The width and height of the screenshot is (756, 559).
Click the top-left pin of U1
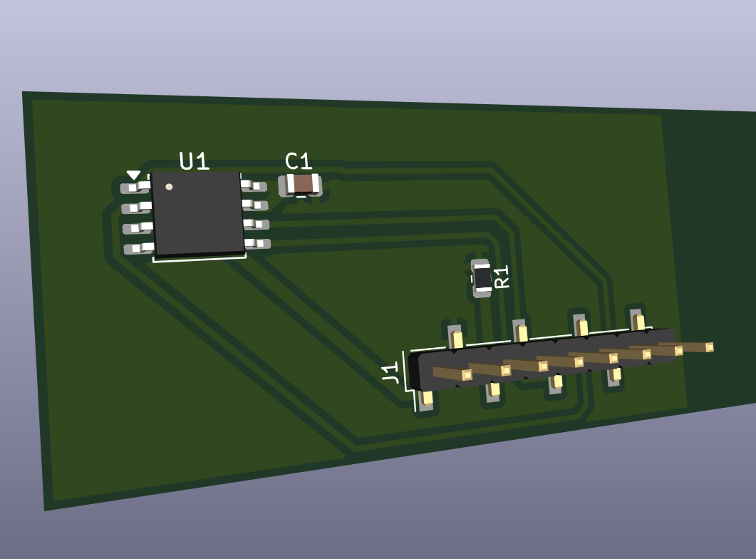coord(136,187)
